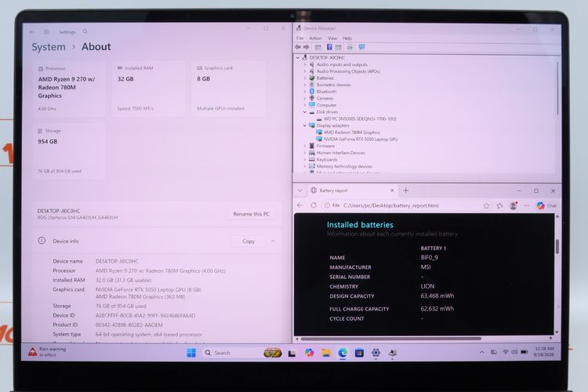
Task: Open the Help menu in Device Manager
Action: click(x=347, y=38)
